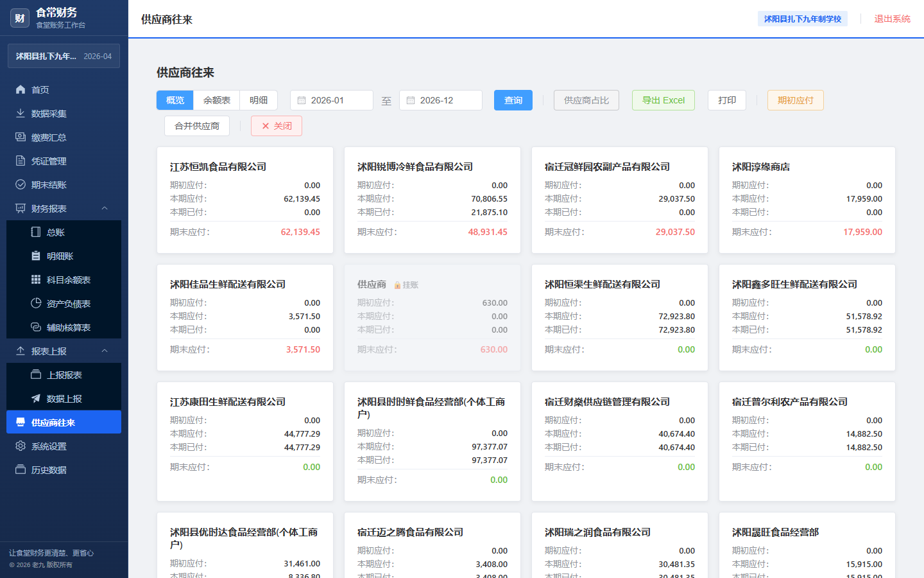Click the 宿迁迈之腾食品有限公司 card title

410,532
